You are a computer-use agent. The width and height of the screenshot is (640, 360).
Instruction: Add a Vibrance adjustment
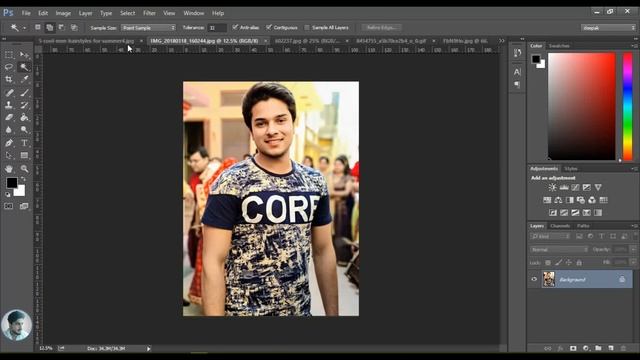pyautogui.click(x=598, y=187)
